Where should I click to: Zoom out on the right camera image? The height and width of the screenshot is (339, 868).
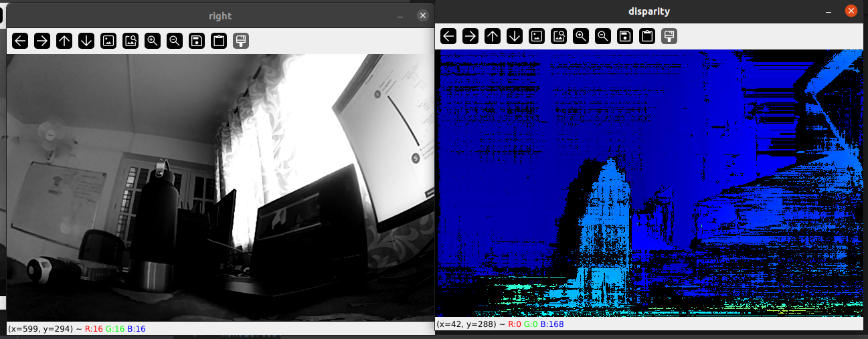point(175,41)
